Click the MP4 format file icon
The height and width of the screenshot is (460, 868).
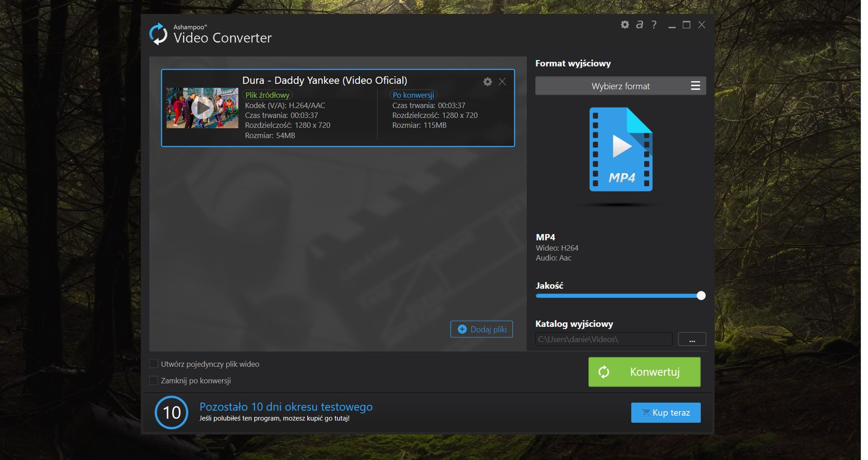[x=621, y=149]
